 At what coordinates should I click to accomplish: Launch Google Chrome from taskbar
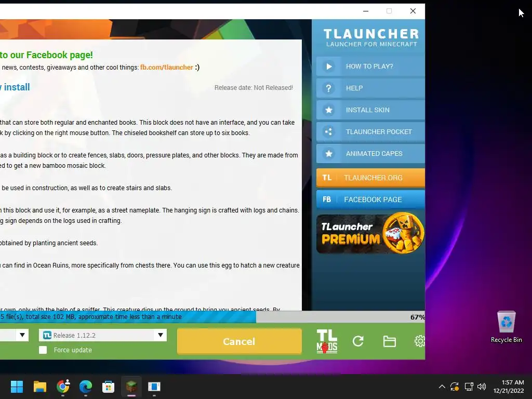63,387
